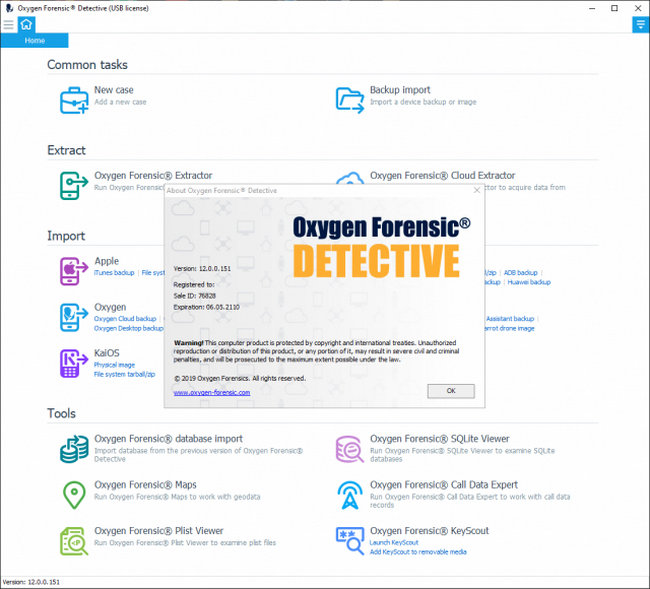Click the Plist Viewer document icon
Screen dimensions: 650x589
point(74,541)
